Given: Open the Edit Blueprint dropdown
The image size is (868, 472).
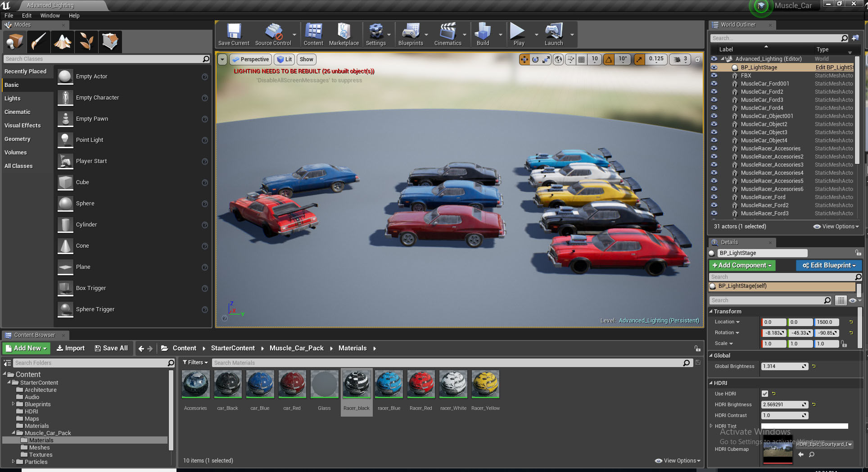Looking at the screenshot, I should (829, 265).
